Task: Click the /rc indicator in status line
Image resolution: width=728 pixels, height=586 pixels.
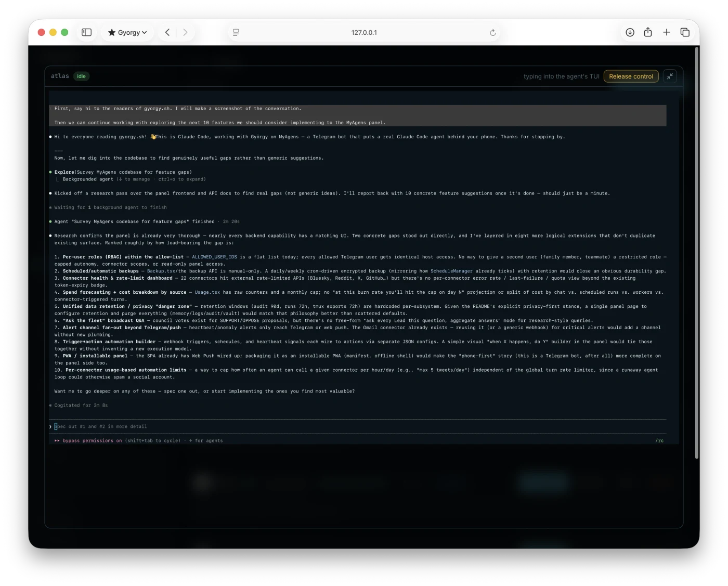Action: tap(659, 441)
